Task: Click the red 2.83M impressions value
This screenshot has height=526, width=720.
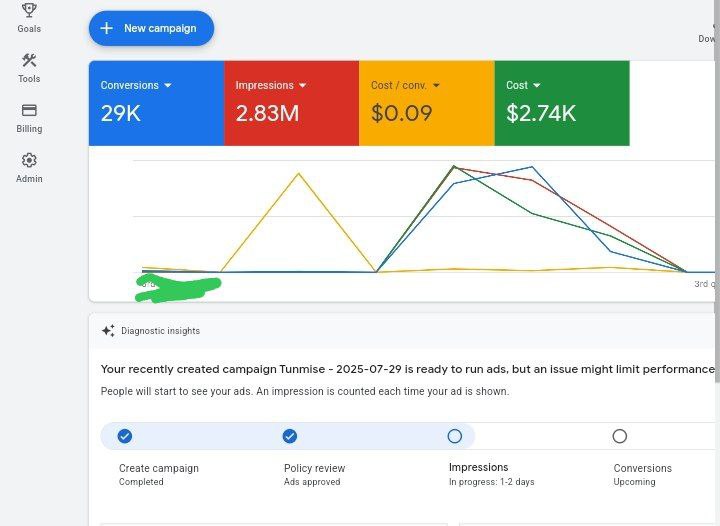Action: coord(267,113)
